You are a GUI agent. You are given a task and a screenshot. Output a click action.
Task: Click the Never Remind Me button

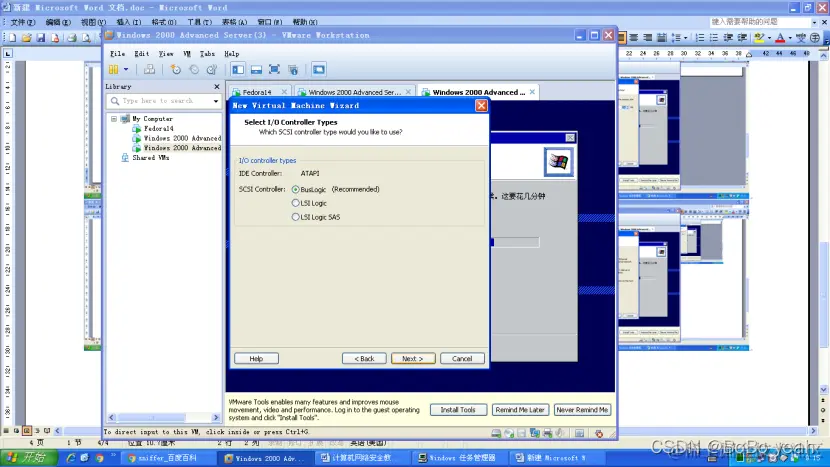582,409
